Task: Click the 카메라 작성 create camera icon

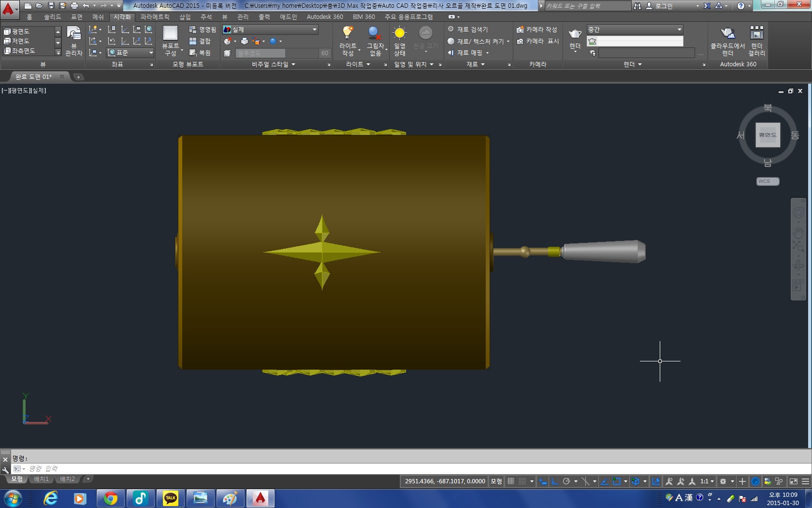Action: [536, 30]
